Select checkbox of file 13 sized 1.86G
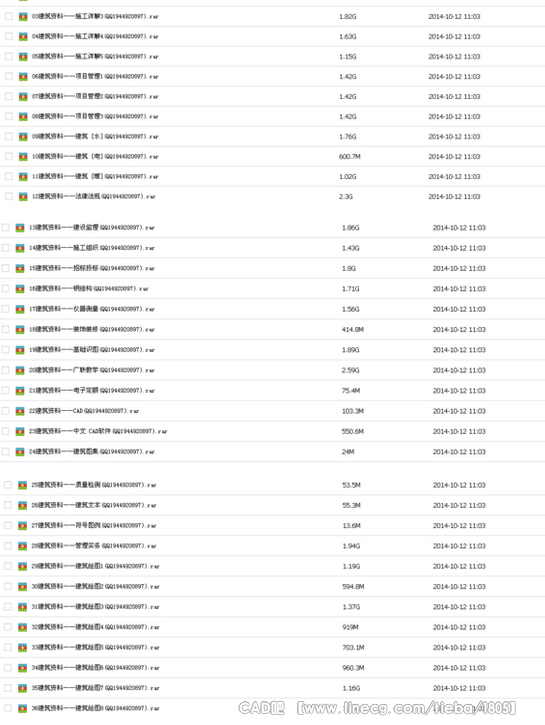The height and width of the screenshot is (725, 545). pyautogui.click(x=6, y=227)
